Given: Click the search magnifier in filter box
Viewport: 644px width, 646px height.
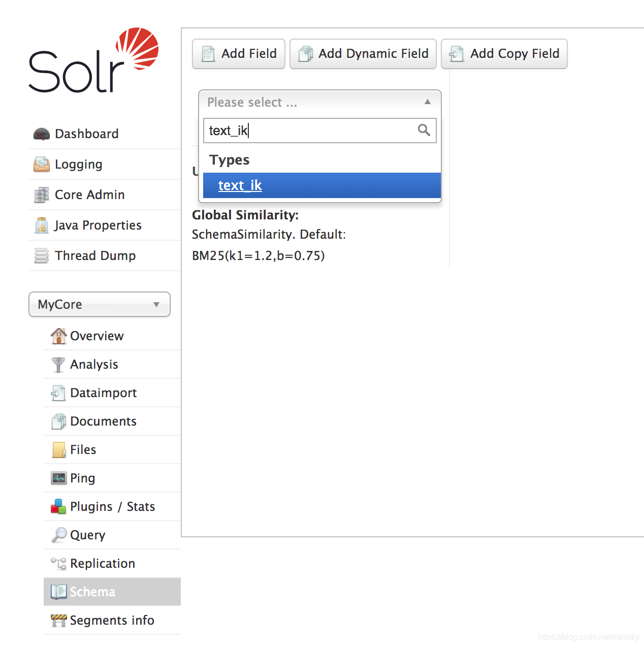Looking at the screenshot, I should (x=424, y=131).
